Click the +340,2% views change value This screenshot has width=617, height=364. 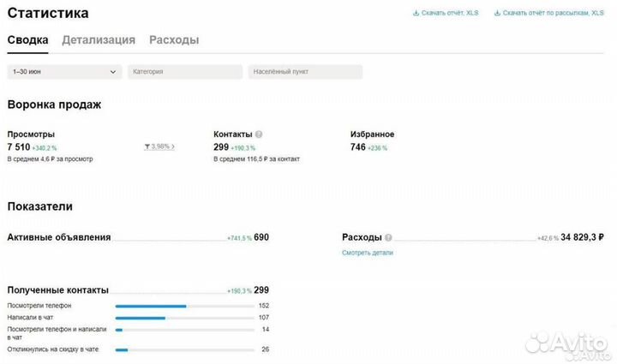click(x=45, y=148)
